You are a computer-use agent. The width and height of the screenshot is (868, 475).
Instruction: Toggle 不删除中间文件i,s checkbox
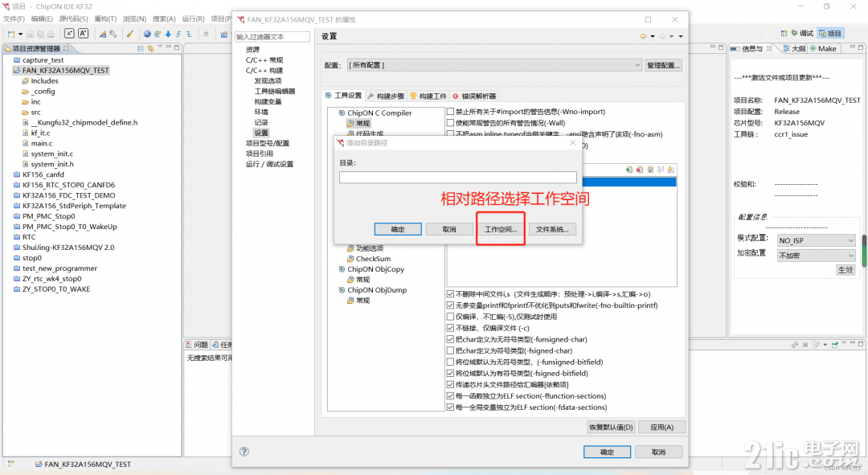[450, 294]
